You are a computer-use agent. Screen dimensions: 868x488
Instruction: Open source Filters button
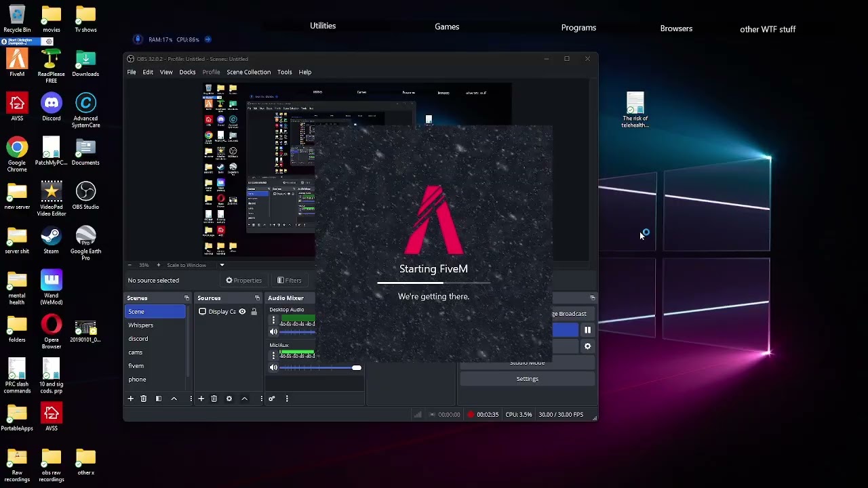coord(290,281)
